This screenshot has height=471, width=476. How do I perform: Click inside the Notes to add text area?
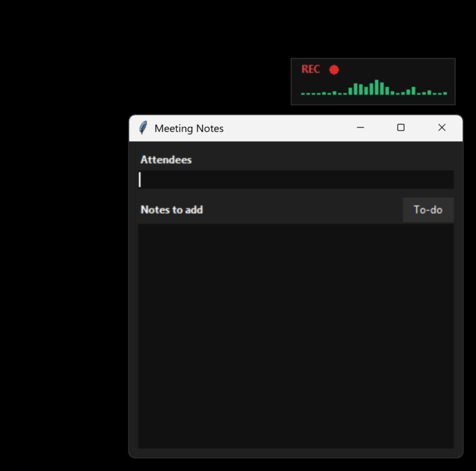[296, 336]
